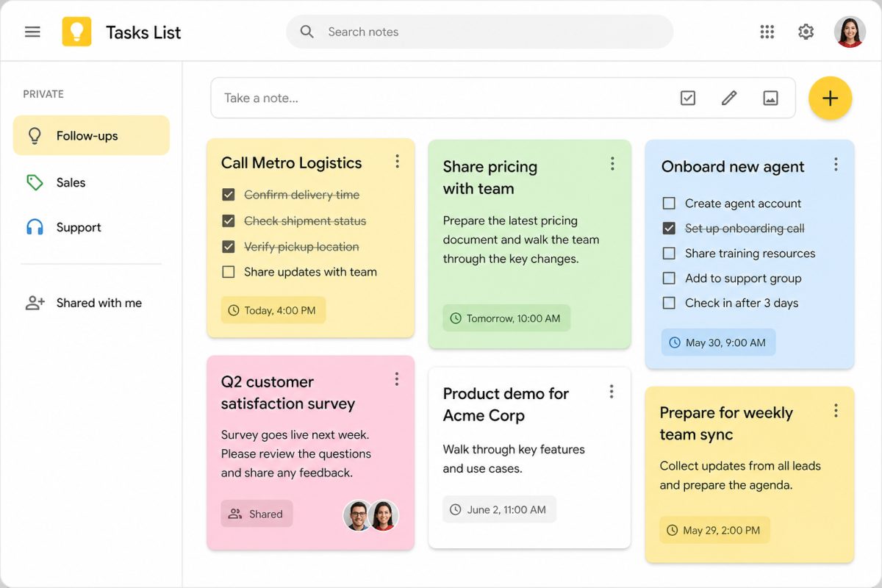Click the Take a note field

pyautogui.click(x=503, y=98)
